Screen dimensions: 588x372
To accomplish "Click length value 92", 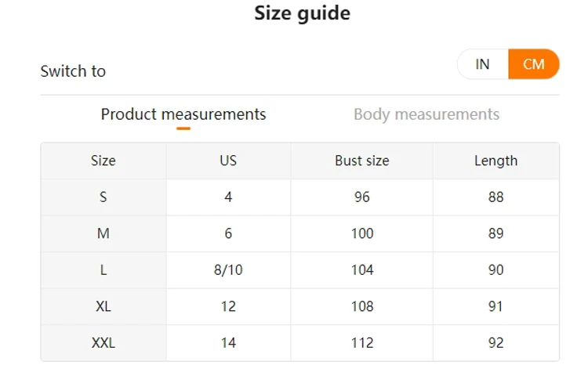I will point(495,343).
